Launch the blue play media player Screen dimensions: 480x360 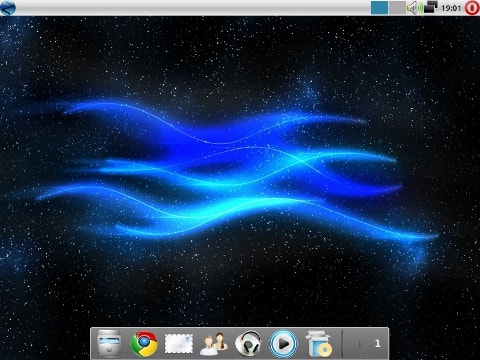[283, 343]
